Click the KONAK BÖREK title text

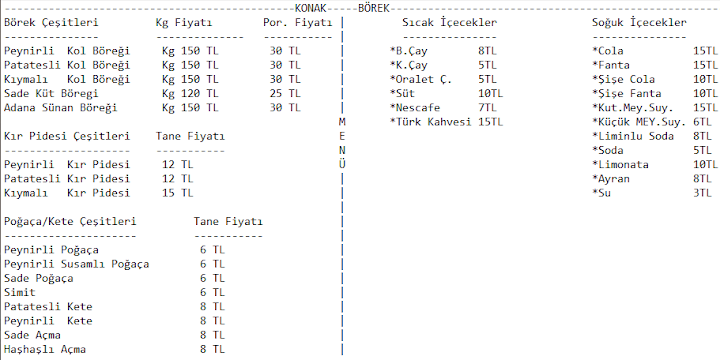pos(342,8)
